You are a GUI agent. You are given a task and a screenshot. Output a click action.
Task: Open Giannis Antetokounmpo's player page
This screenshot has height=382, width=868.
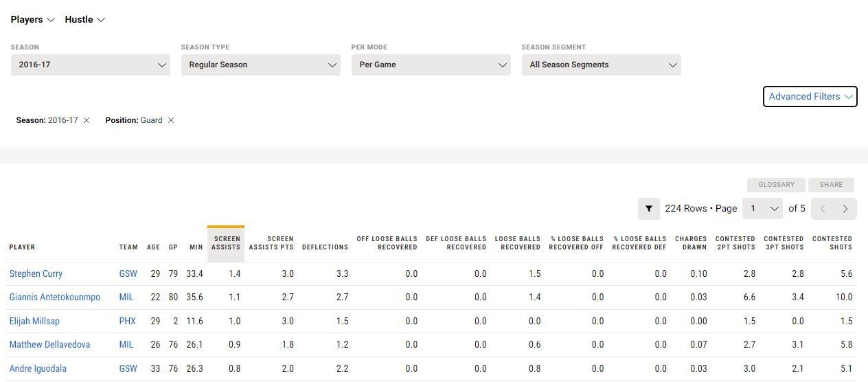(55, 297)
